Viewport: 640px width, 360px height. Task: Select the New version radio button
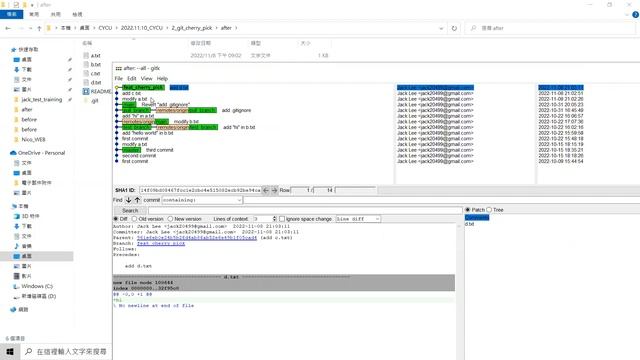click(x=170, y=219)
